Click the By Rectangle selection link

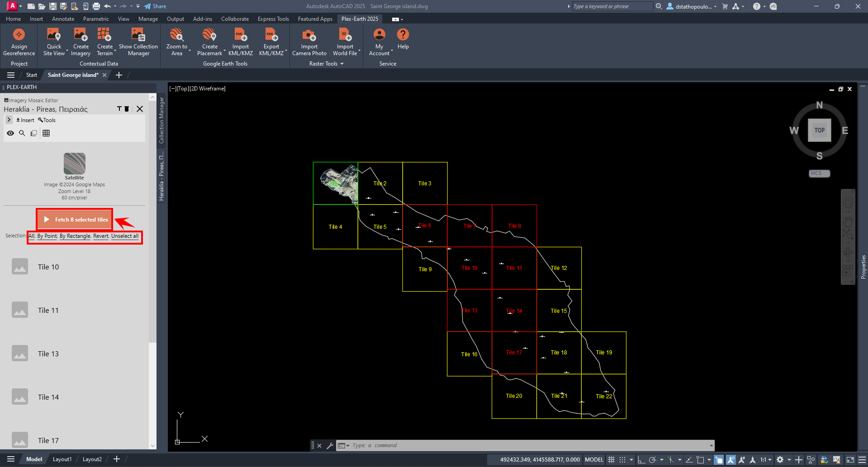(75, 236)
